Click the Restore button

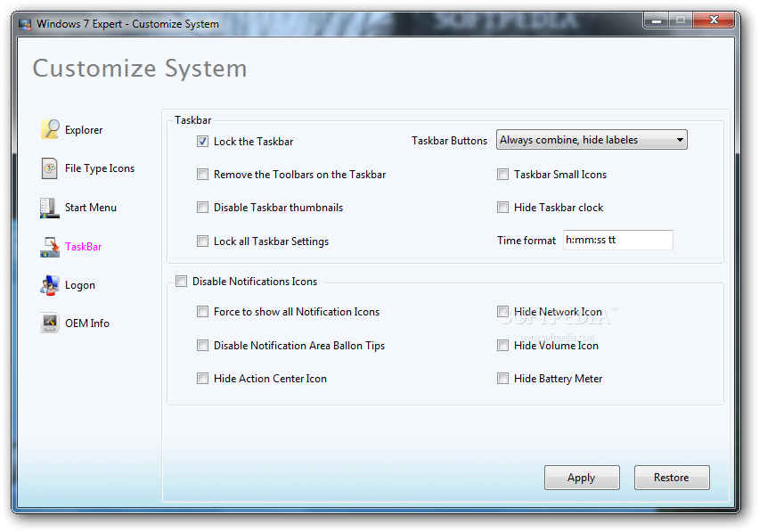[672, 478]
